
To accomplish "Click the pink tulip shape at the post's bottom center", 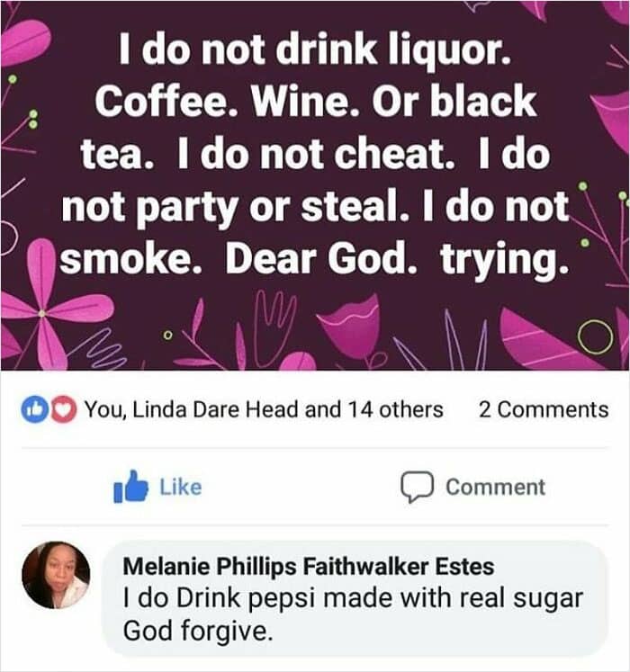I will [349, 328].
